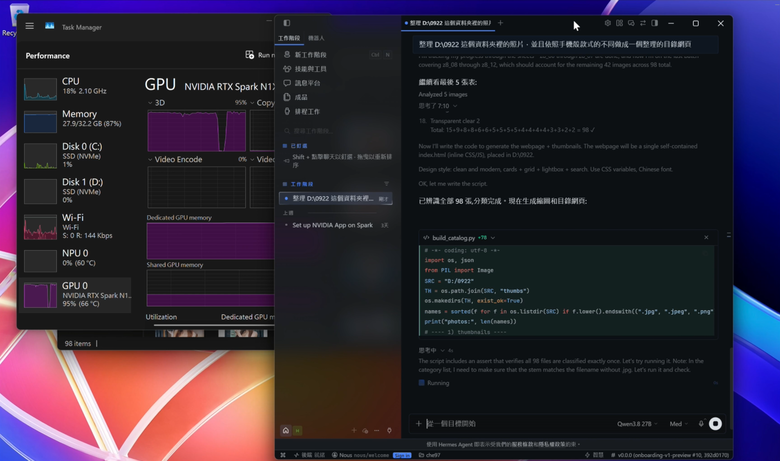This screenshot has width=780, height=461.
Task: Select Disk 0 (C:) in Task Manager
Action: coord(76,156)
